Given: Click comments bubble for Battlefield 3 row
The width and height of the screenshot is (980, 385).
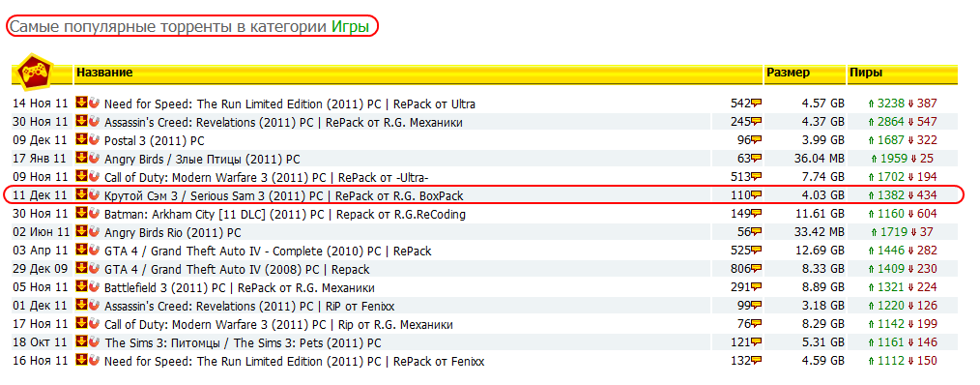Looking at the screenshot, I should (x=757, y=288).
